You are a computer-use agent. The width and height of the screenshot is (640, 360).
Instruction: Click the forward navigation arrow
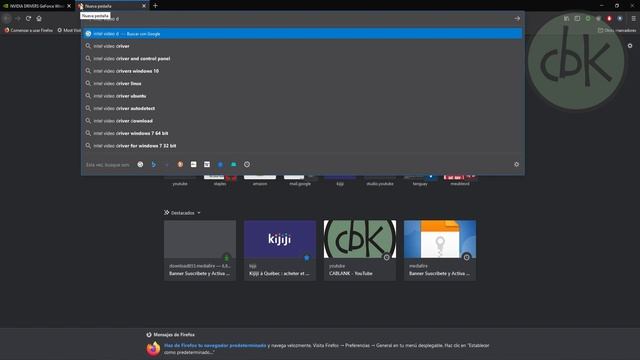[x=18, y=18]
